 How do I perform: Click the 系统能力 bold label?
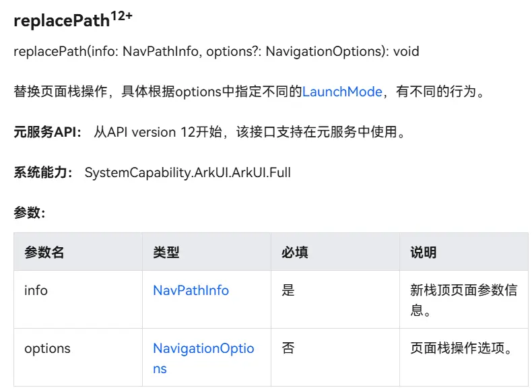[x=43, y=172]
